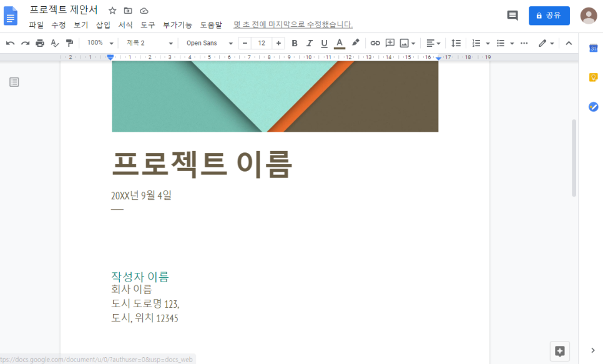603x364 pixels.
Task: Insert a link with chain icon
Action: pyautogui.click(x=375, y=43)
